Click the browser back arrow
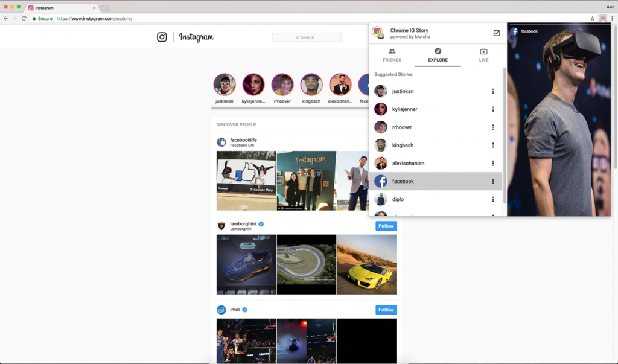618x364 pixels. click(x=6, y=19)
